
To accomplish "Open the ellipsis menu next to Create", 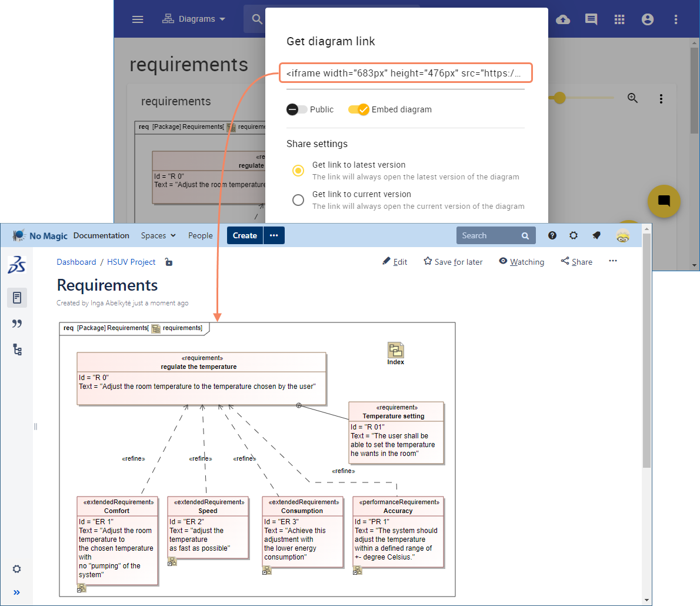I will click(274, 235).
